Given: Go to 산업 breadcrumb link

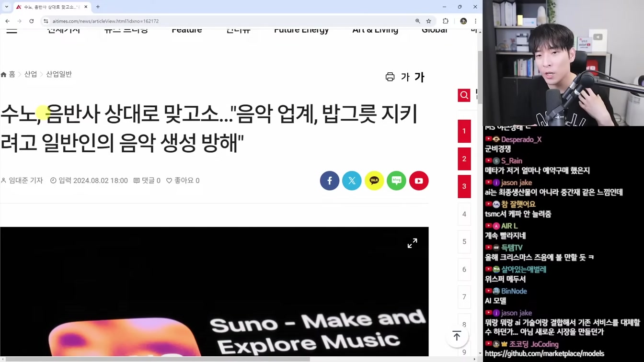Looking at the screenshot, I should 31,74.
